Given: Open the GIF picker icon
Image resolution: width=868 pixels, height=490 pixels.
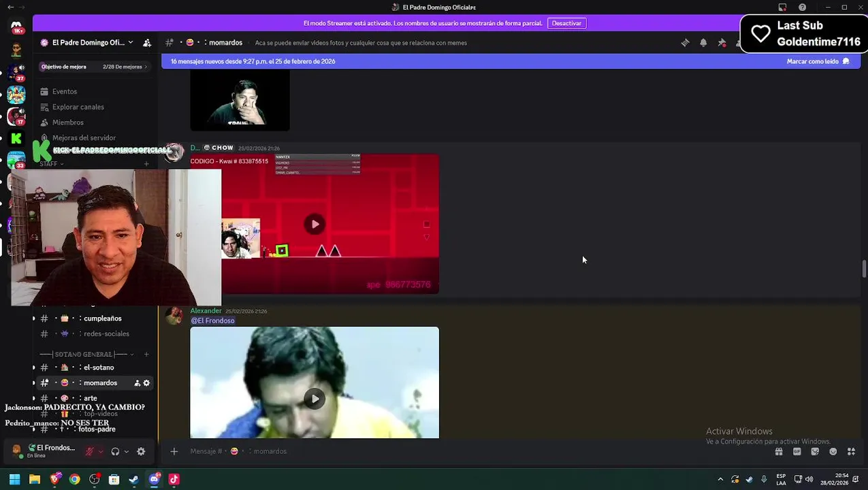Looking at the screenshot, I should click(797, 451).
